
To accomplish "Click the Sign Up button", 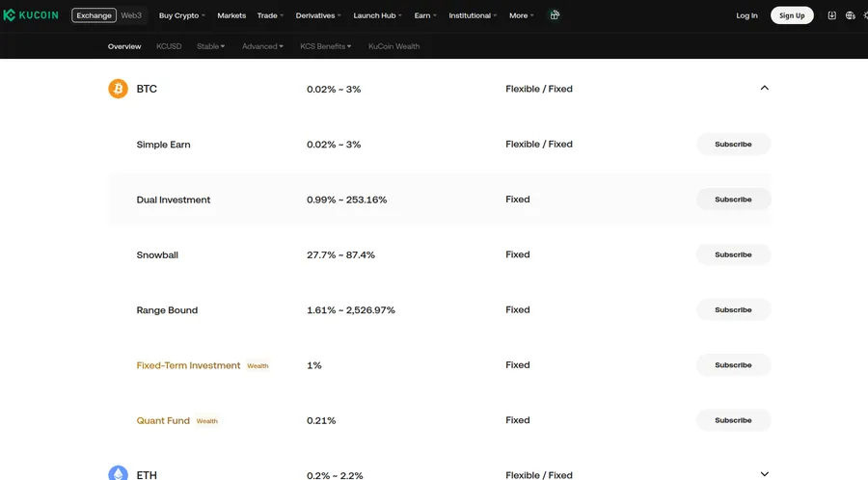I will click(792, 15).
